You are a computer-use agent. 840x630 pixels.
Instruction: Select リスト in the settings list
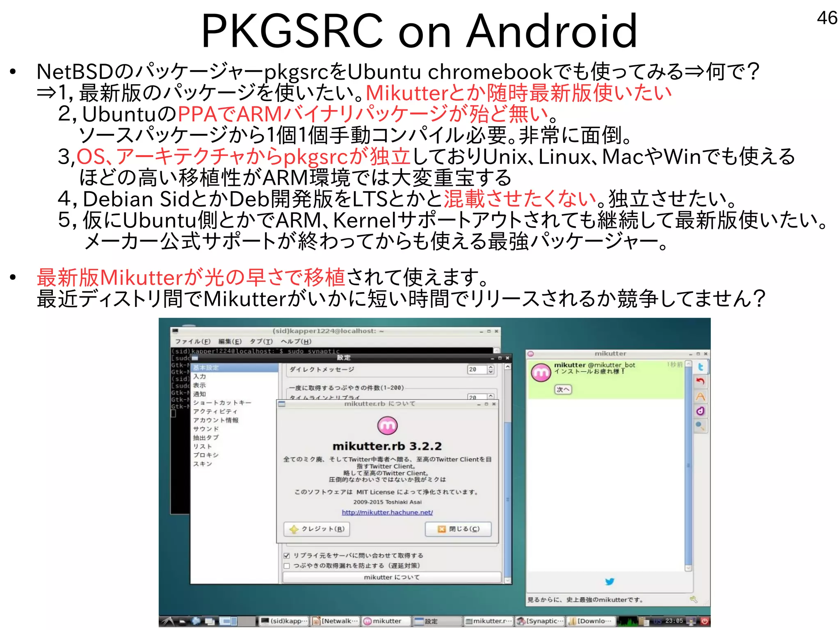[235, 447]
